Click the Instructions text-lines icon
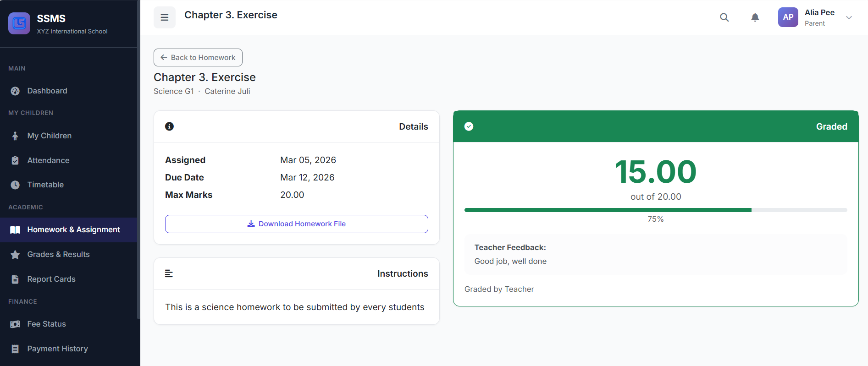The image size is (868, 366). 169,273
